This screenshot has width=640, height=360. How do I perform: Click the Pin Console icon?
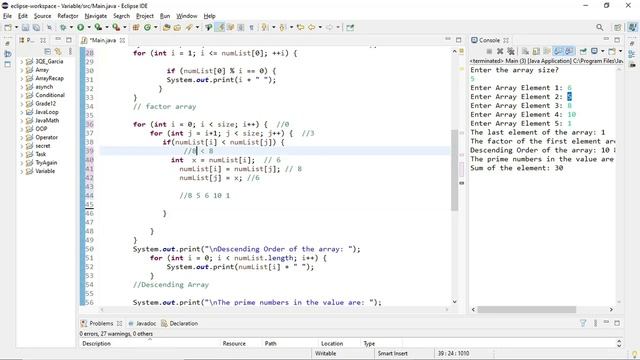(x=583, y=51)
